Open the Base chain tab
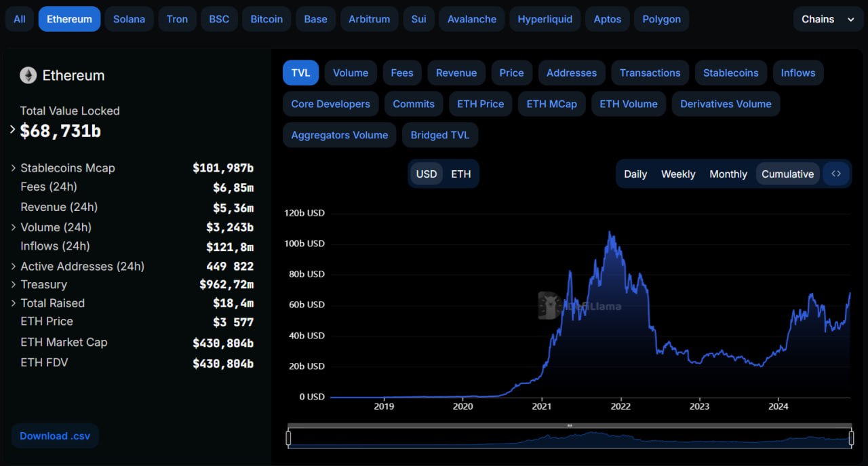 [316, 19]
